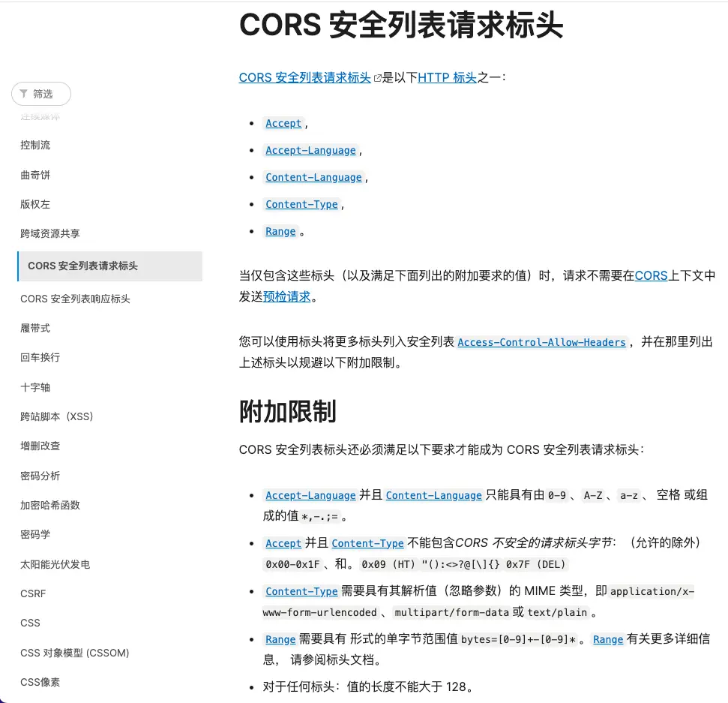Select CORS 安全列表响应标头 in sidebar
This screenshot has height=703, width=728.
(75, 299)
